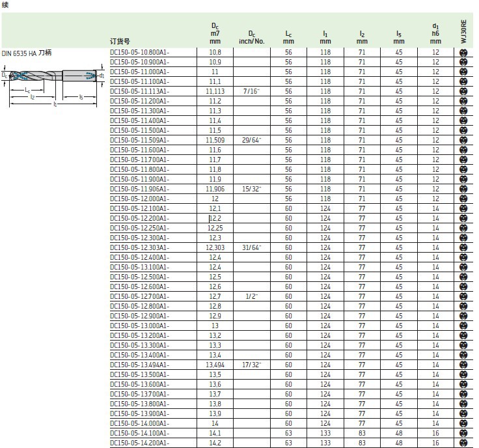Click the WJ30RE icon for DC150-05-12.700A1-
This screenshot has width=479, height=448.
click(463, 296)
